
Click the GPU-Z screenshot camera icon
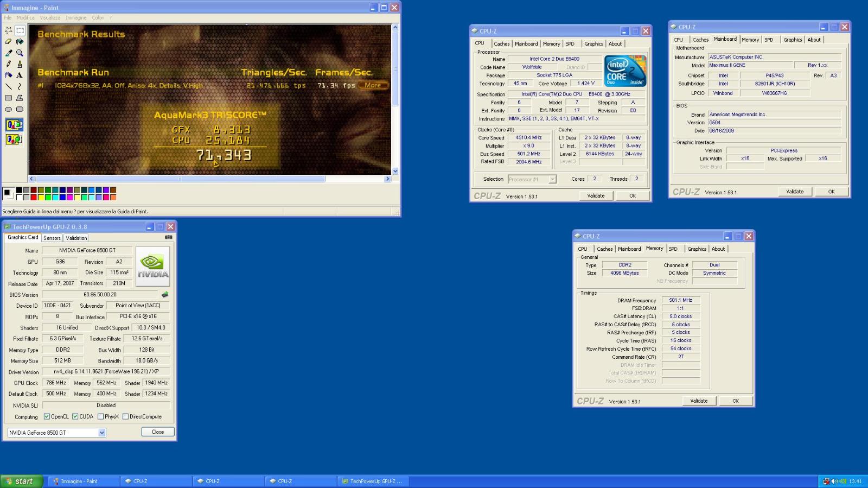[168, 237]
